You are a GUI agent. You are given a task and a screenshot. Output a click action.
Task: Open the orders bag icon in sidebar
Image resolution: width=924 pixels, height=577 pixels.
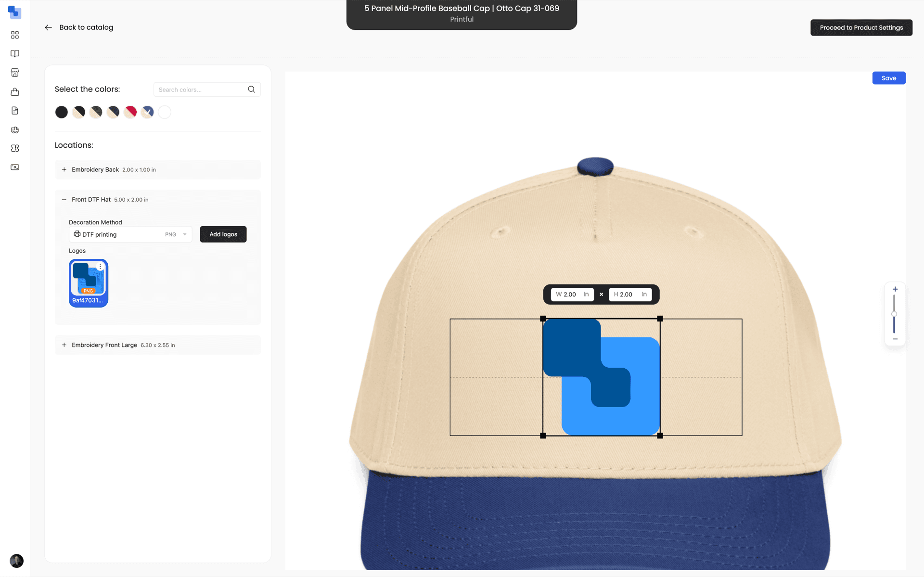[15, 91]
